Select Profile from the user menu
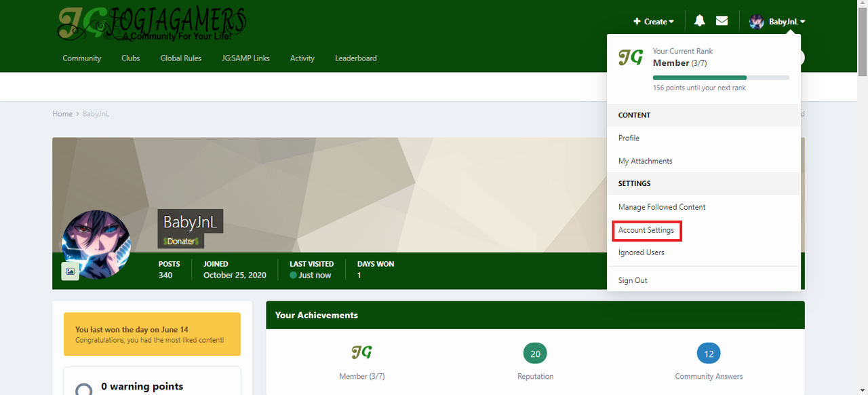Screen dimensions: 868x395 tap(704, 138)
